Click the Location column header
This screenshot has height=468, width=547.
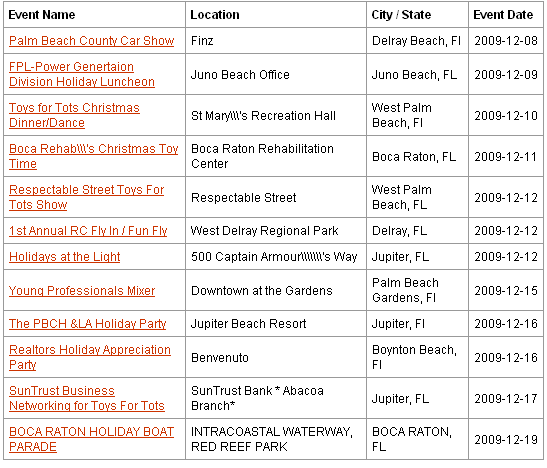click(x=276, y=15)
